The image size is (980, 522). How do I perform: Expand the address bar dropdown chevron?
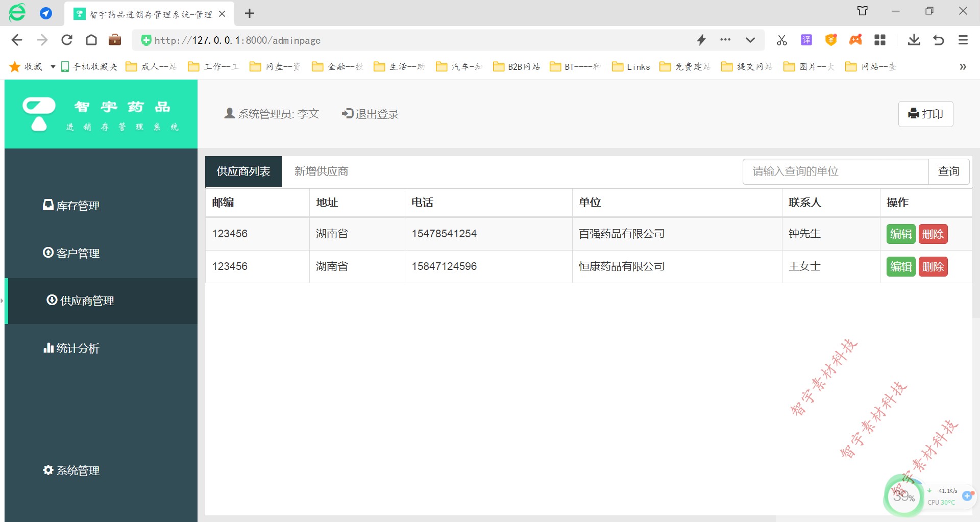(x=750, y=40)
